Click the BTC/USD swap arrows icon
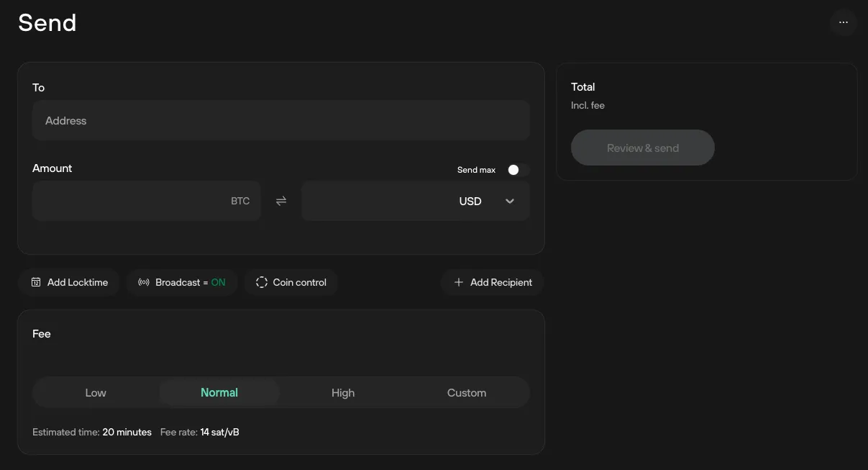The width and height of the screenshot is (868, 470). coord(280,201)
